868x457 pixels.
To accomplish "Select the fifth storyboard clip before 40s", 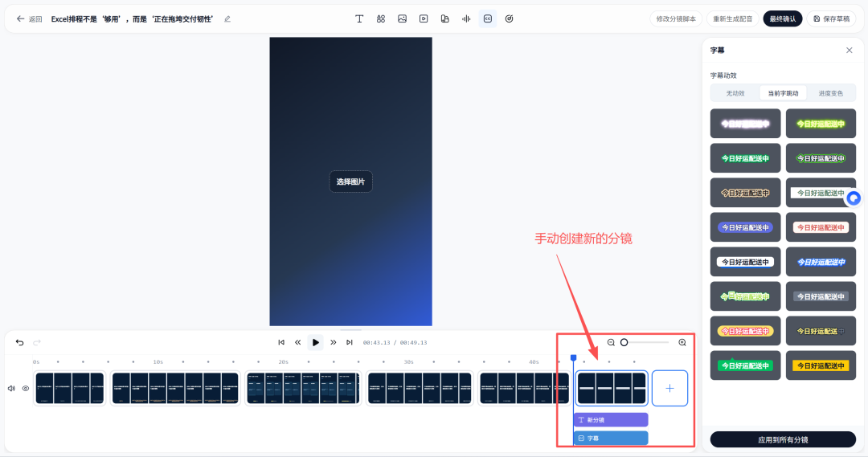I will (524, 388).
